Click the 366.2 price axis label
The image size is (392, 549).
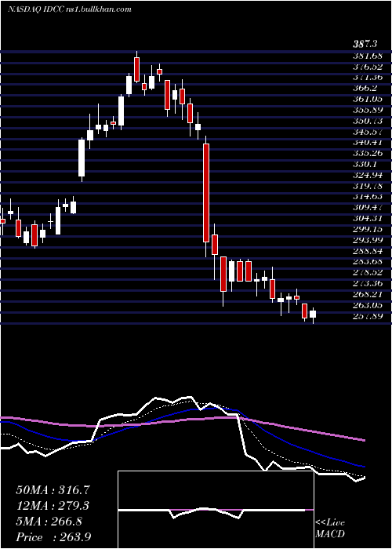(366, 88)
